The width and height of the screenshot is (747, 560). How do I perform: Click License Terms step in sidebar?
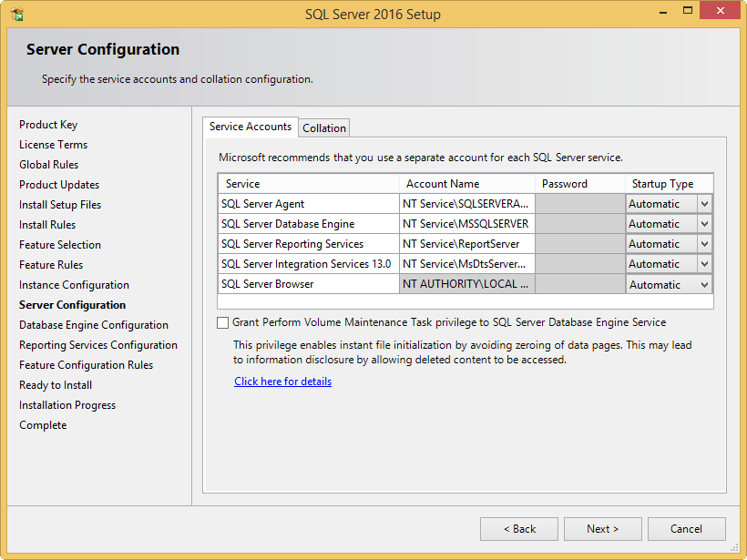point(54,145)
